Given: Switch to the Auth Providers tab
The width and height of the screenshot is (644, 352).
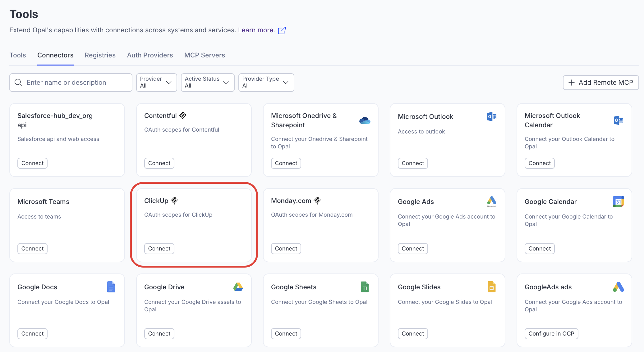Looking at the screenshot, I should pos(150,55).
